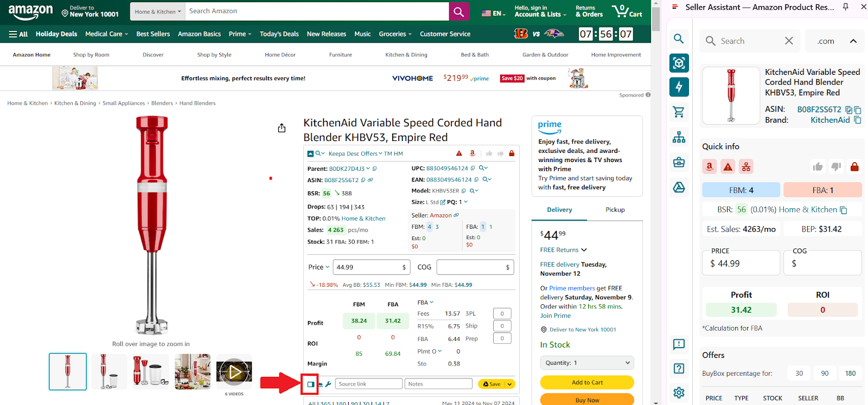
Task: Select 90 days BuyBox percentage
Action: [x=825, y=373]
